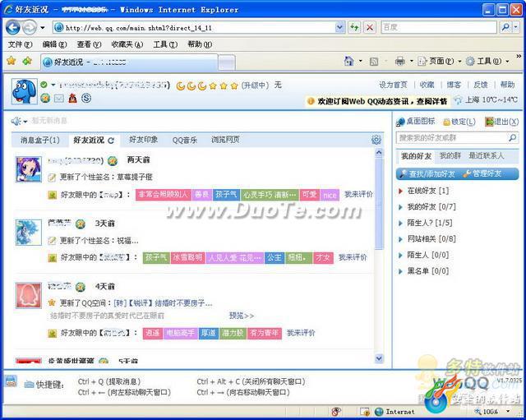The width and height of the screenshot is (526, 420).
Task: Click the green 孩子气 tag in 3天前 post
Action: pos(156,257)
